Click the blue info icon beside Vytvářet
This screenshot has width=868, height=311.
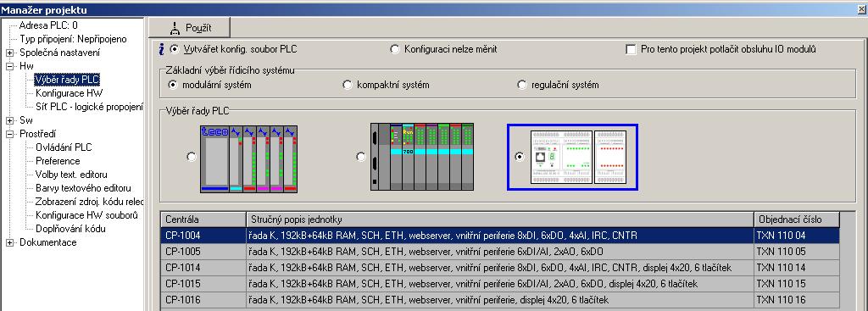coord(161,50)
